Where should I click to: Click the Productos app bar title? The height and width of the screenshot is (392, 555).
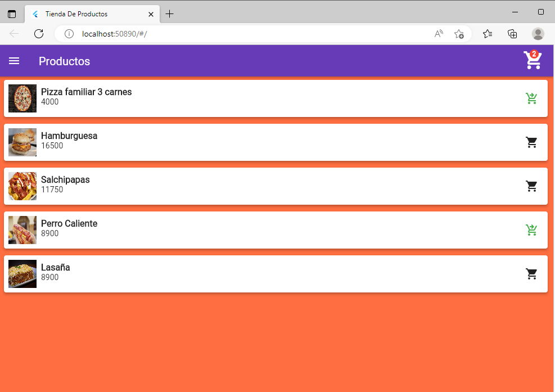65,61
